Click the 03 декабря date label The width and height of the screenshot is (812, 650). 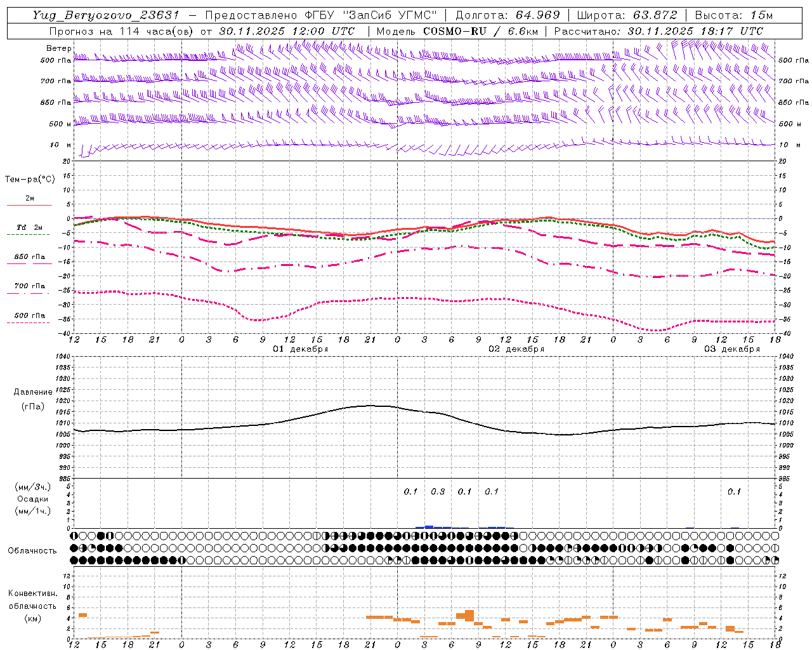point(731,349)
